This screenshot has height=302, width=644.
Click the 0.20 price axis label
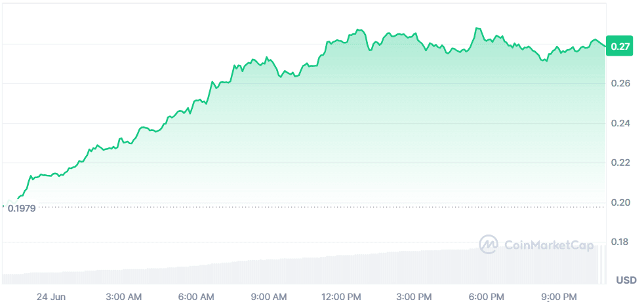(x=620, y=202)
